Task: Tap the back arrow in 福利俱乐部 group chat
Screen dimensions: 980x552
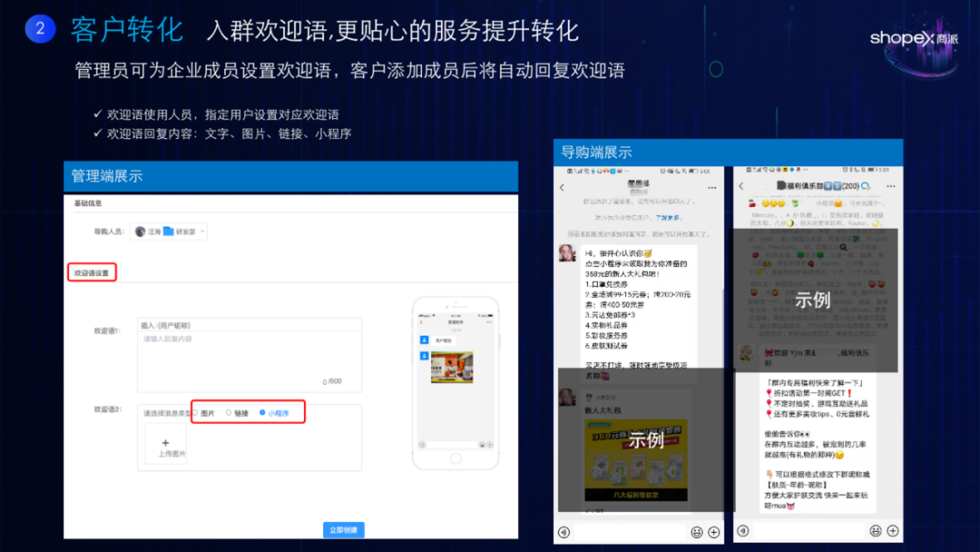Action: (x=741, y=186)
